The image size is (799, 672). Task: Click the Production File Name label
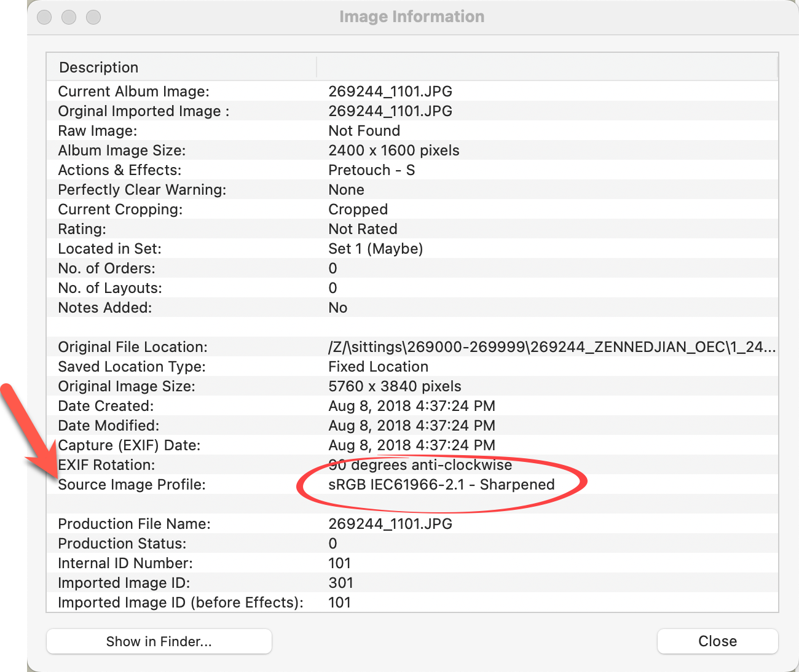pyautogui.click(x=134, y=524)
